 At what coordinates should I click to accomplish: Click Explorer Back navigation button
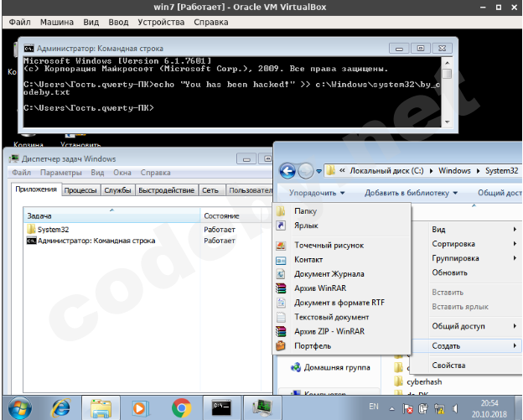(x=287, y=171)
